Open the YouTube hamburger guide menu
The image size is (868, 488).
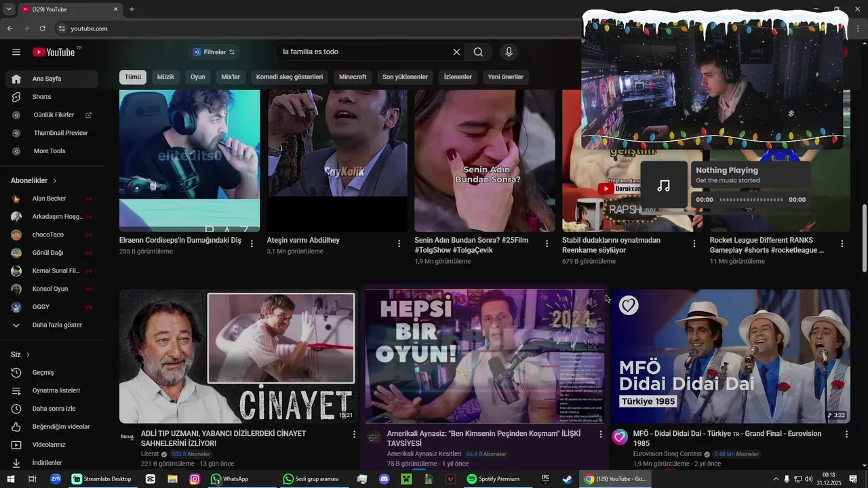click(x=16, y=52)
